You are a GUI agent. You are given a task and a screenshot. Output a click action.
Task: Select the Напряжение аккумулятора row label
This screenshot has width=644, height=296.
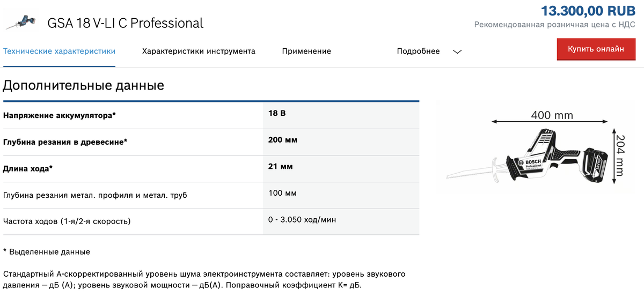tap(60, 115)
